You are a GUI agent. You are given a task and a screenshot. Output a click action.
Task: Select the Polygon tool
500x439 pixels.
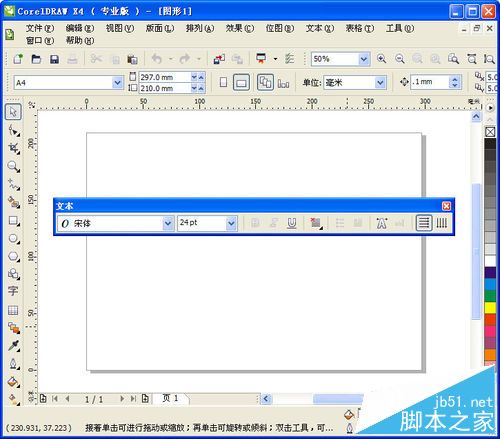point(13,256)
